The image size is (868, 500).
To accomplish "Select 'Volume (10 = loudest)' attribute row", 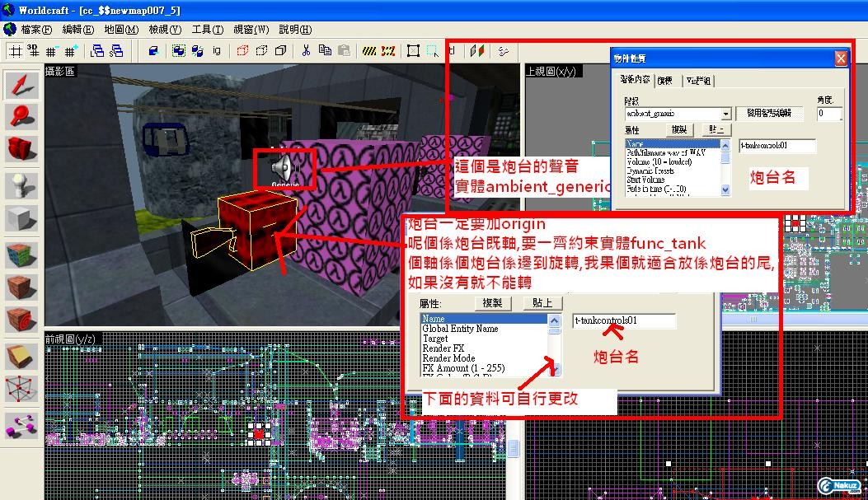I will click(x=672, y=162).
